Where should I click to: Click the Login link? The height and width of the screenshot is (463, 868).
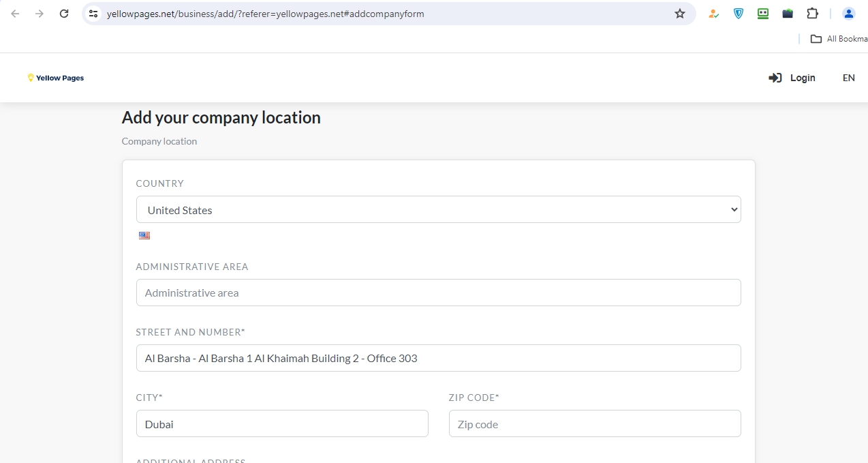pyautogui.click(x=792, y=78)
